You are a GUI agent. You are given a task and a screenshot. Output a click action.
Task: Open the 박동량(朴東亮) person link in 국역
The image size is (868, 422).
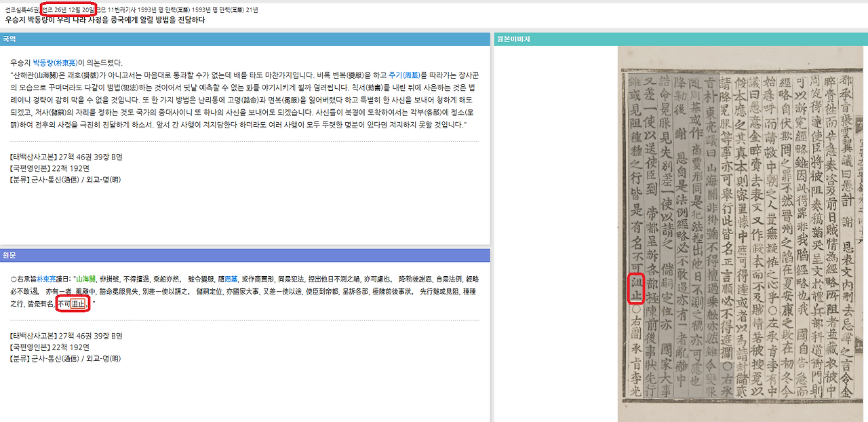click(56, 62)
